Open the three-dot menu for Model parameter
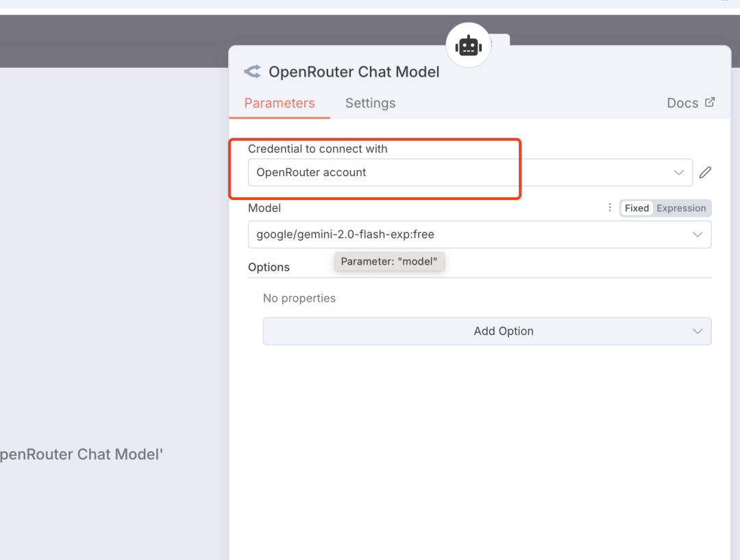This screenshot has height=560, width=740. (x=610, y=208)
